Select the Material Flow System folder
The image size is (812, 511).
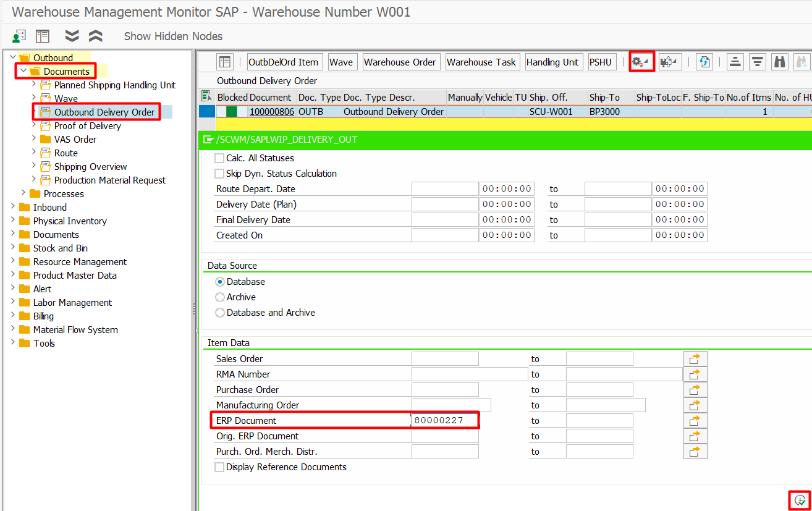pos(75,330)
